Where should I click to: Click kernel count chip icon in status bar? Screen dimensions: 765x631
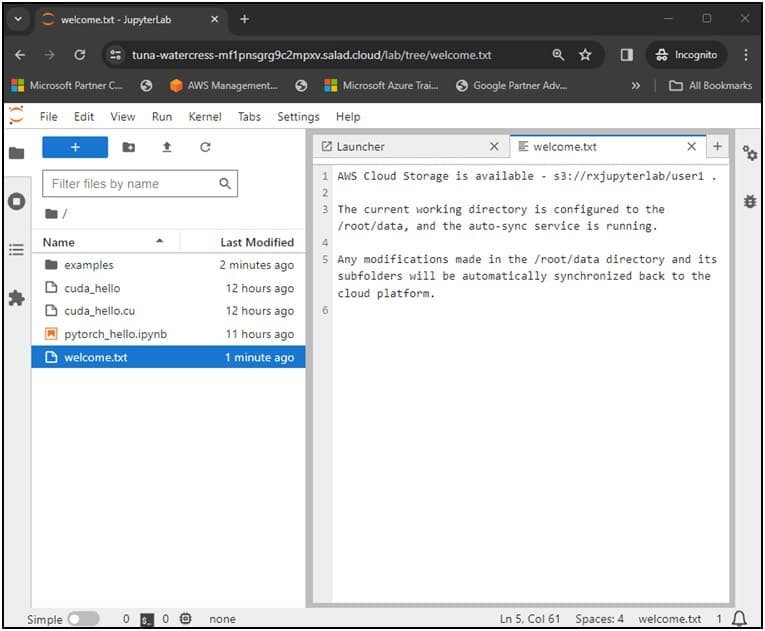pyautogui.click(x=185, y=619)
